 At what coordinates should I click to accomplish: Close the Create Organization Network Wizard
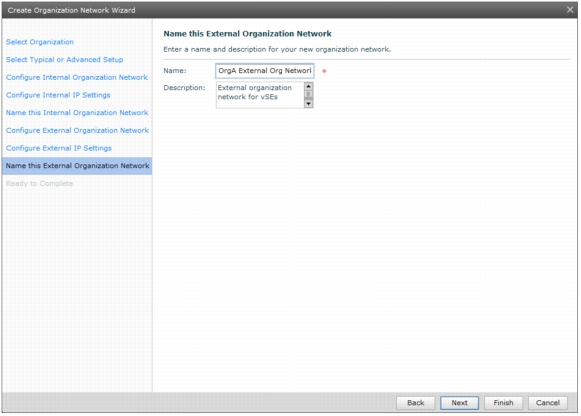(x=570, y=10)
